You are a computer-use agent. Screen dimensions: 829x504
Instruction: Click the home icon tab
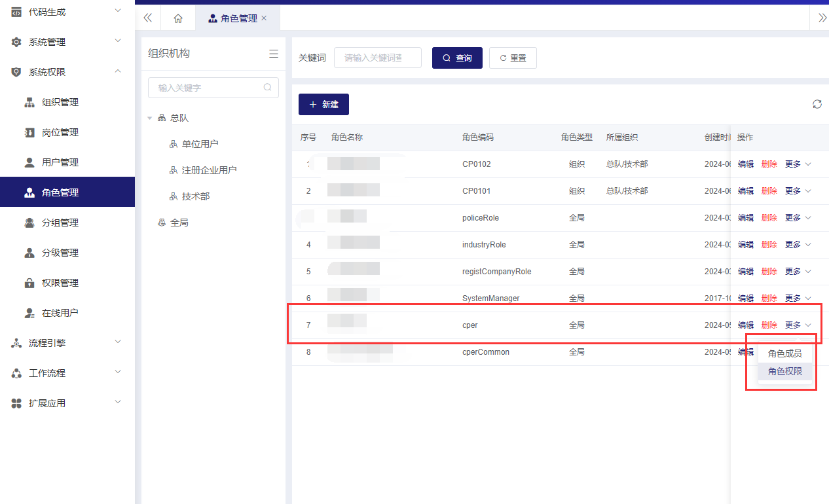[178, 18]
